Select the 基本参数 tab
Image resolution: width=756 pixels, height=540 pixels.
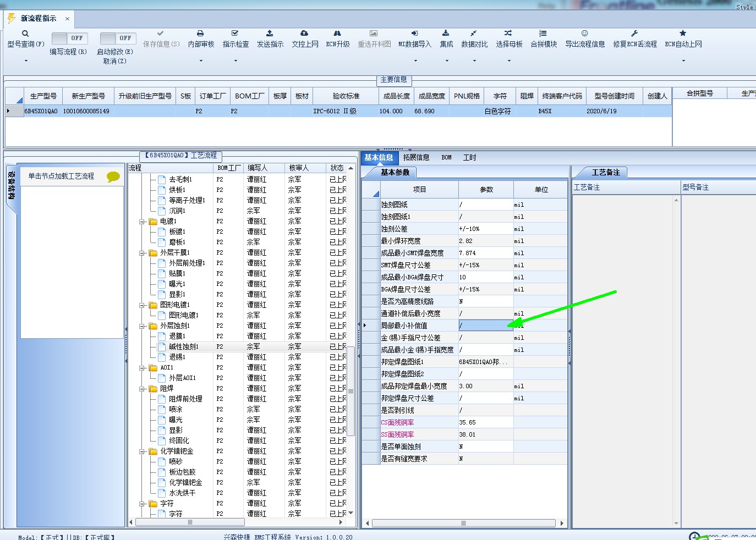395,172
